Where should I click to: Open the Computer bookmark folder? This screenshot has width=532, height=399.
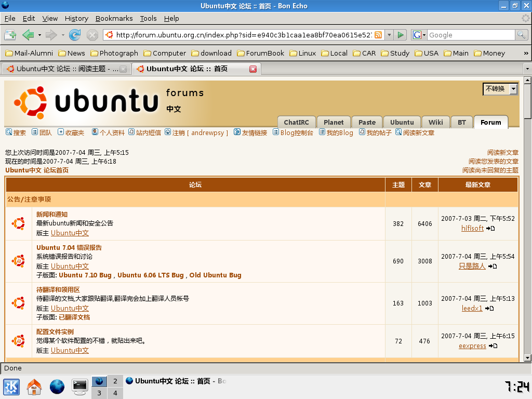(x=165, y=54)
